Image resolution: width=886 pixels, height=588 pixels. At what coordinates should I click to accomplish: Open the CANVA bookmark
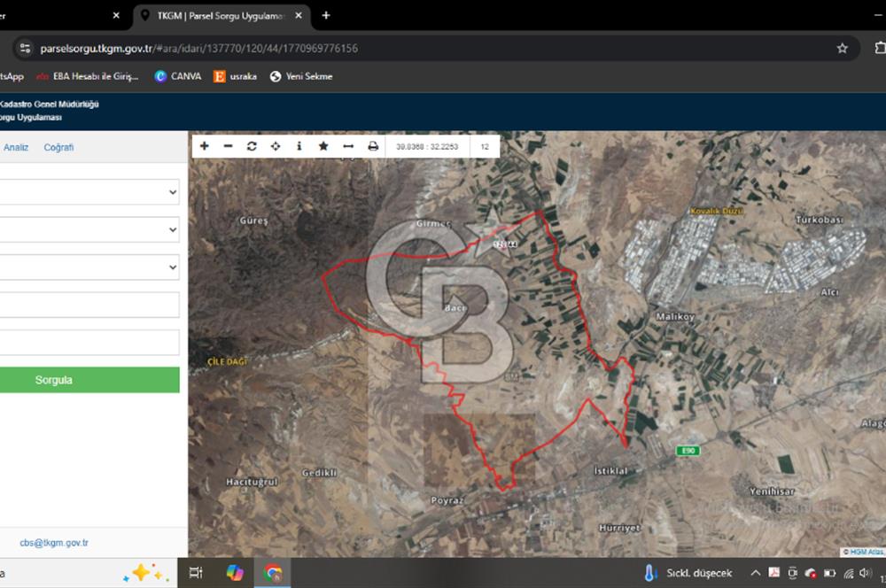(x=178, y=76)
